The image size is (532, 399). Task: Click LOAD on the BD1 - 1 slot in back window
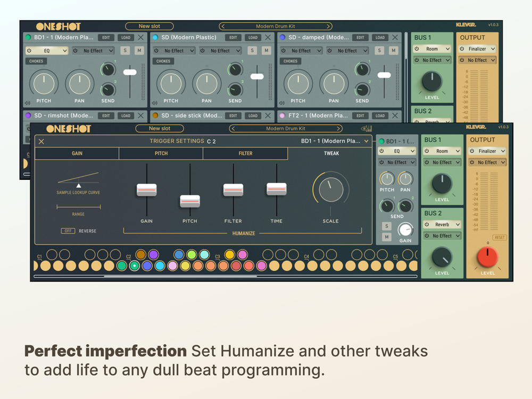[x=126, y=38]
